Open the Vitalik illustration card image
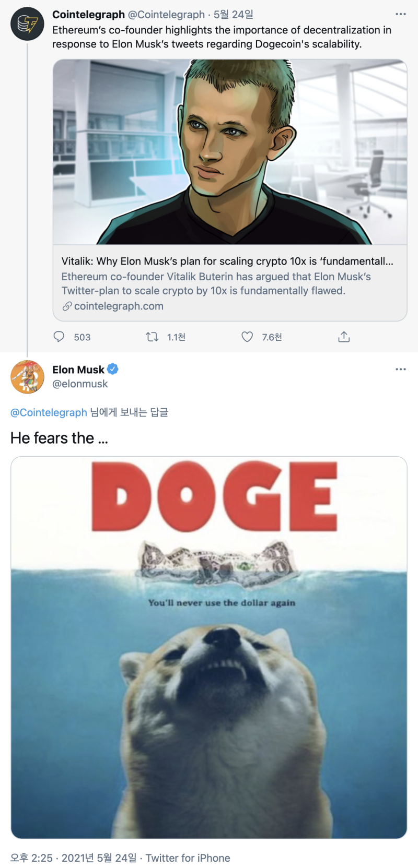 click(x=230, y=152)
